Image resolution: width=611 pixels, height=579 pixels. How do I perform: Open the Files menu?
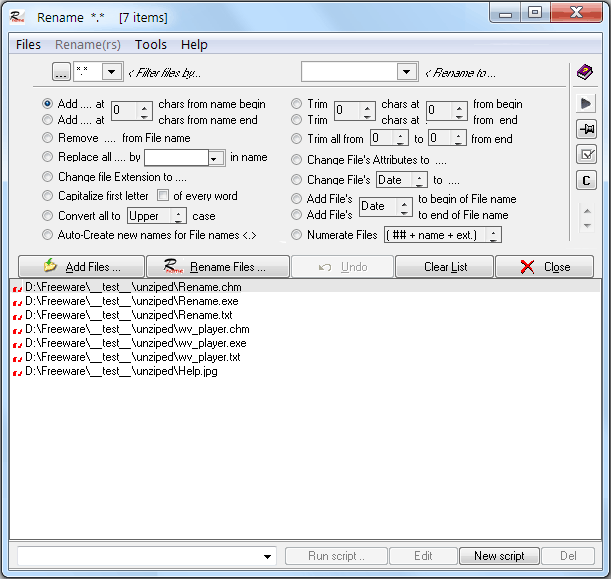pos(29,44)
